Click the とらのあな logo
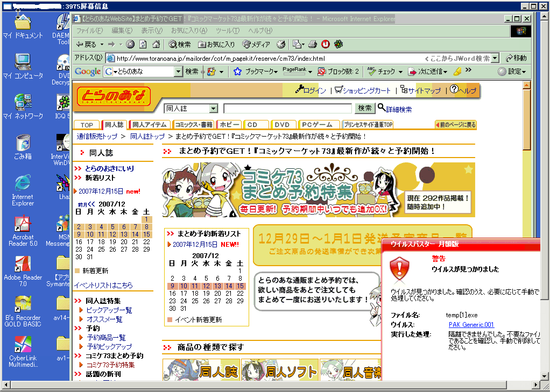 point(114,96)
